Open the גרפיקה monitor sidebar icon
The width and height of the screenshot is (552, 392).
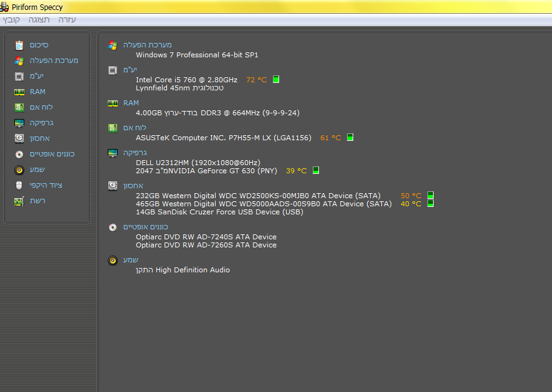click(19, 123)
